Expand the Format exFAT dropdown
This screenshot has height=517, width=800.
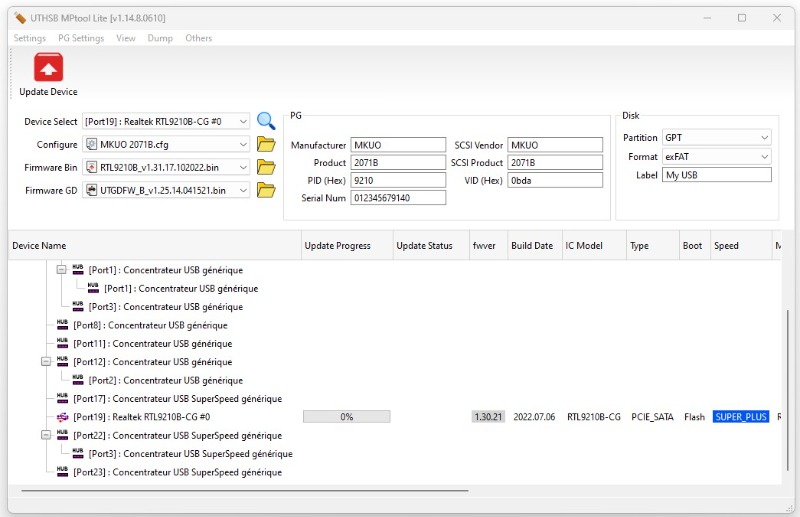coord(764,157)
